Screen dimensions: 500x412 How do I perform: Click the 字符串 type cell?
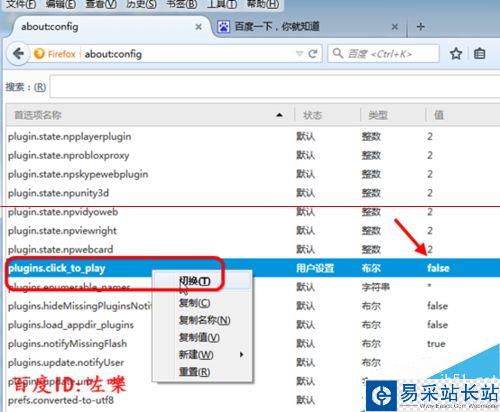(376, 287)
